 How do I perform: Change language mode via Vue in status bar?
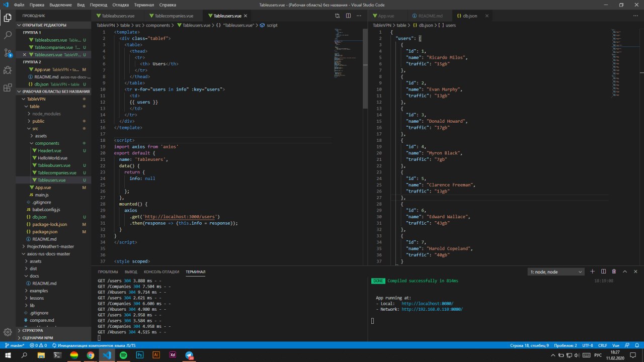617,345
